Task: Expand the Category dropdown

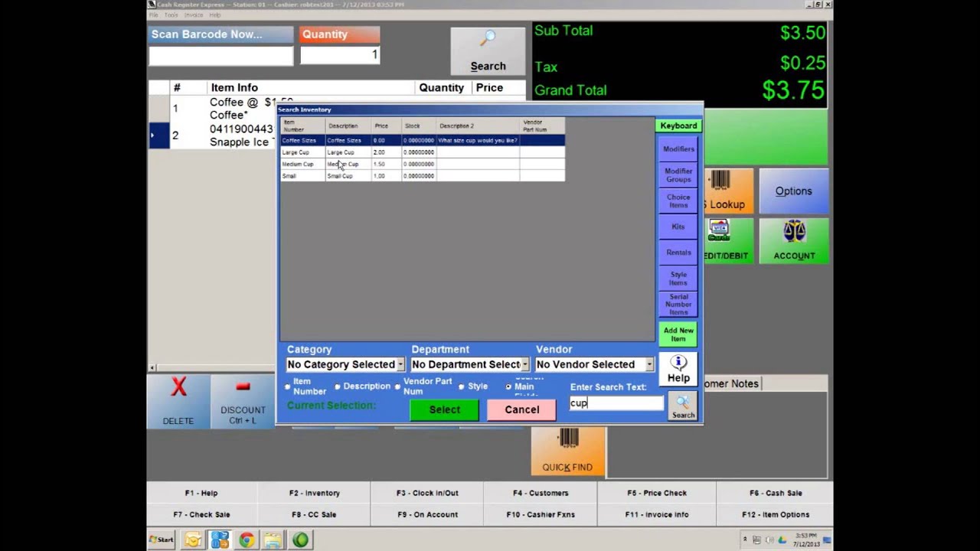Action: point(400,365)
